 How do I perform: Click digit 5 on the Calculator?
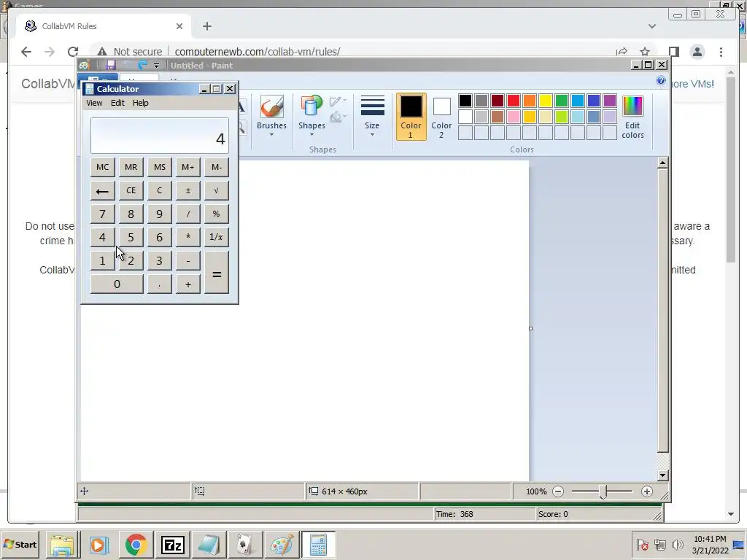(131, 237)
